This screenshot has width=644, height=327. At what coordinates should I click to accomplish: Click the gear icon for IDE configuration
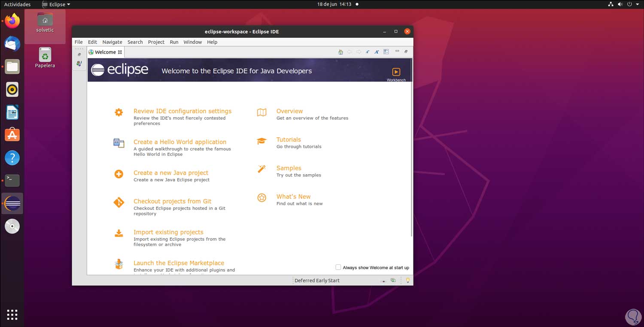point(119,112)
